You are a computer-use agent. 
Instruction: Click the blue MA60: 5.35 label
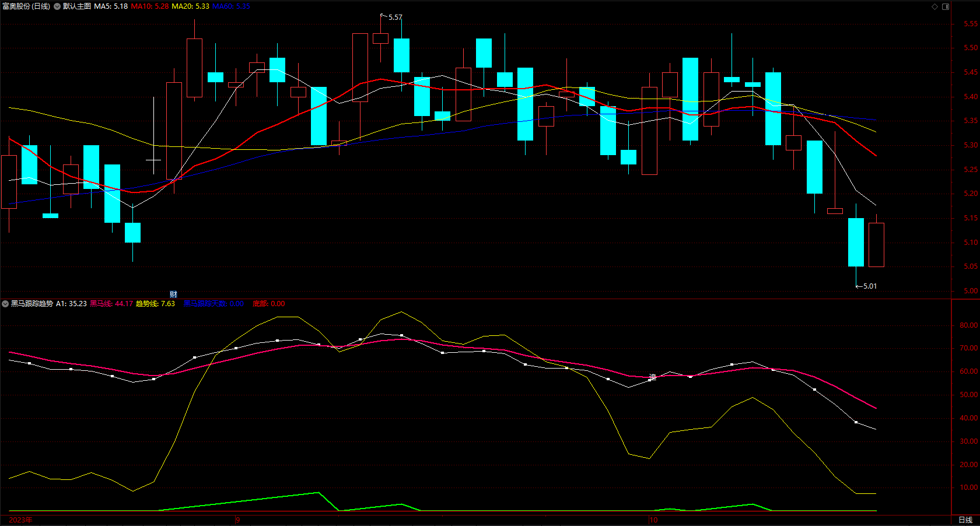coord(231,6)
